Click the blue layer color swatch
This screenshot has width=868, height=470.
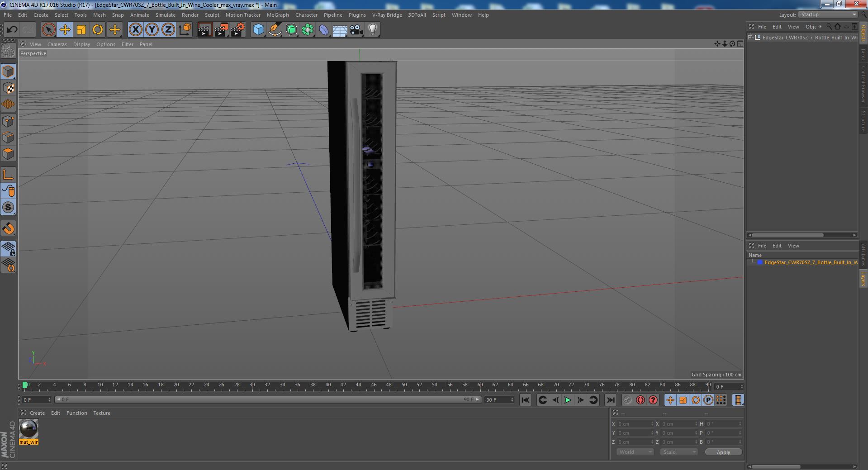coord(760,262)
